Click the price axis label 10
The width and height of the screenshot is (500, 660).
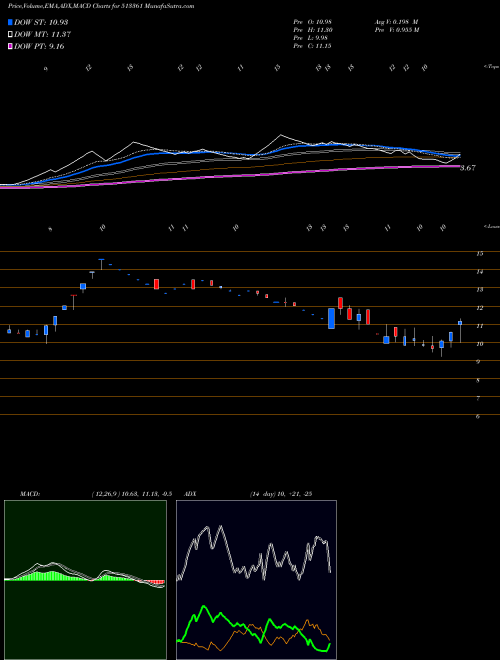[x=479, y=344]
